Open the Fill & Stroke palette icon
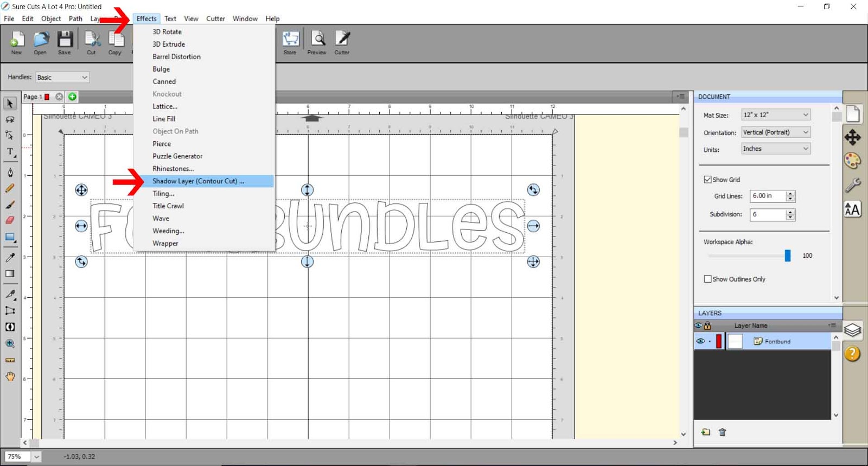The height and width of the screenshot is (466, 868). [853, 161]
